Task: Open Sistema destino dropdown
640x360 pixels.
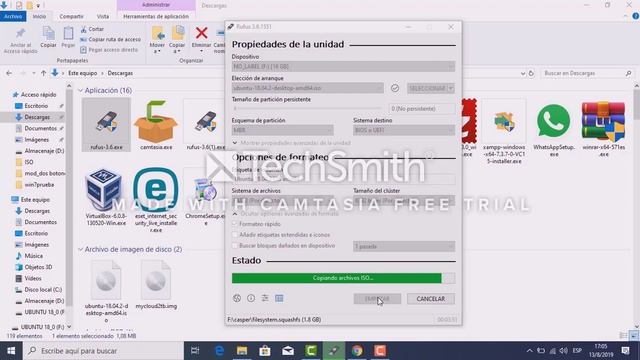Action: (404, 130)
